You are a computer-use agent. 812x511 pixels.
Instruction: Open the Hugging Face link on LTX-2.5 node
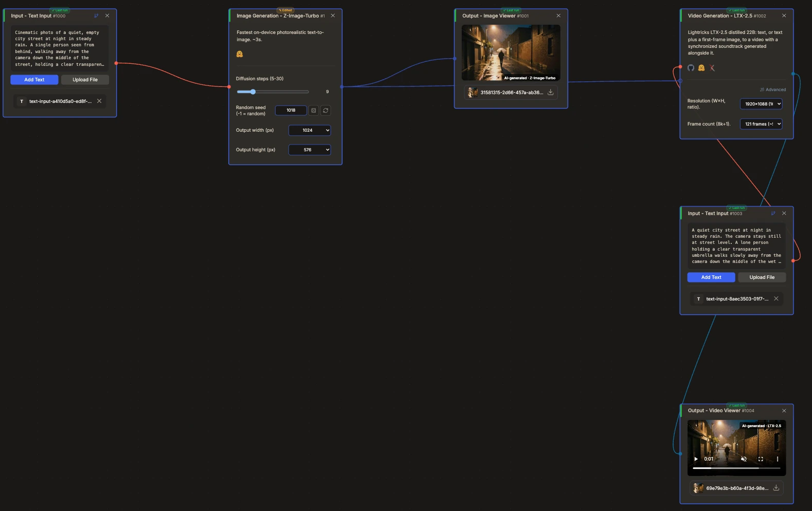701,68
